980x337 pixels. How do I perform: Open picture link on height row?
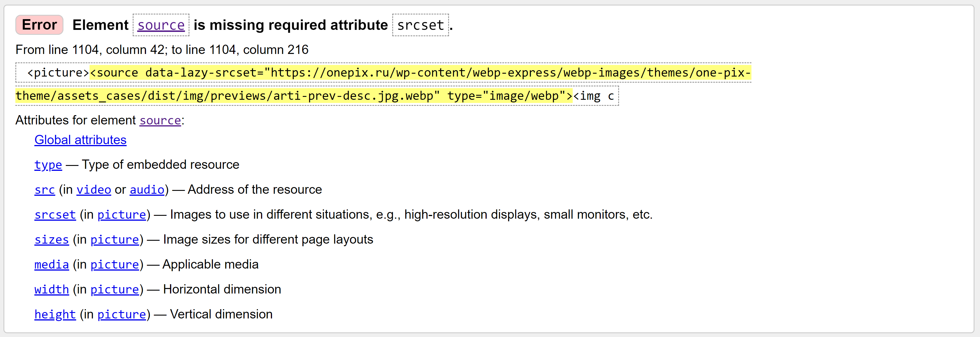point(121,315)
